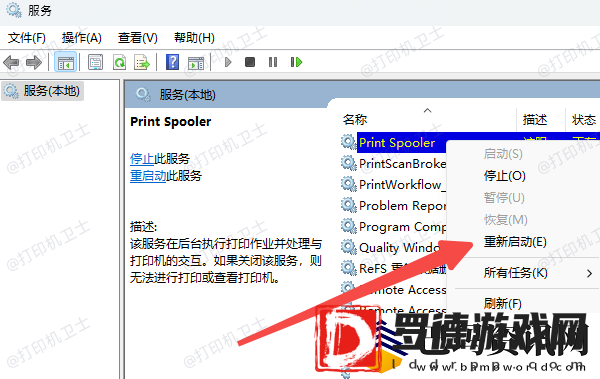Screen dimensions: 600x379
Task: Expand the 所有任务(K) submenu arrow
Action: click(x=589, y=273)
